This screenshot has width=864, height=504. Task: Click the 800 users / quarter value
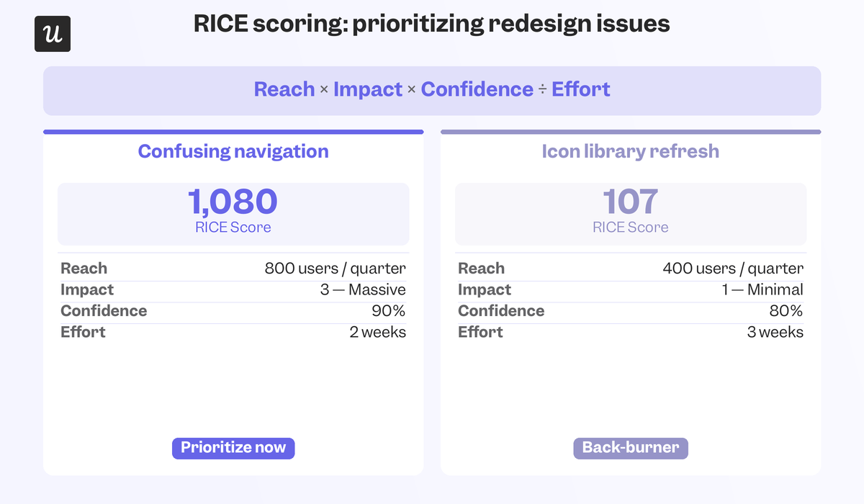pos(336,269)
